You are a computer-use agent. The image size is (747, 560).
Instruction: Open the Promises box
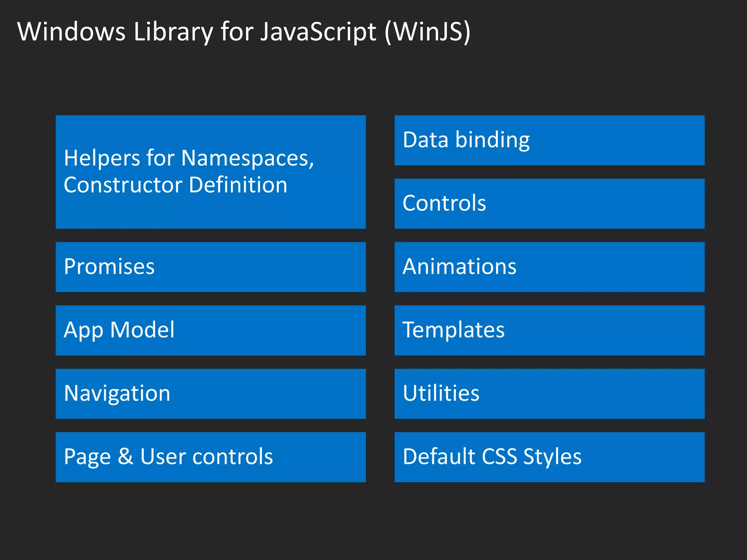point(210,267)
